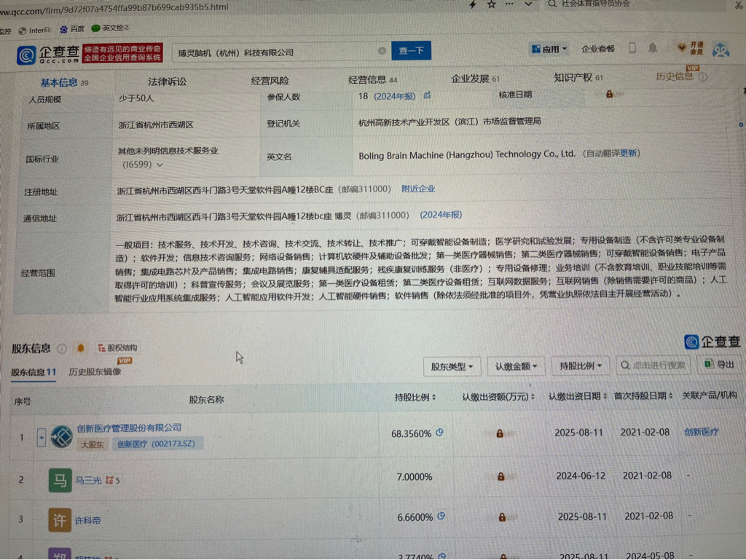
Task: Switch to the 基本信息 tab
Action: (x=64, y=83)
